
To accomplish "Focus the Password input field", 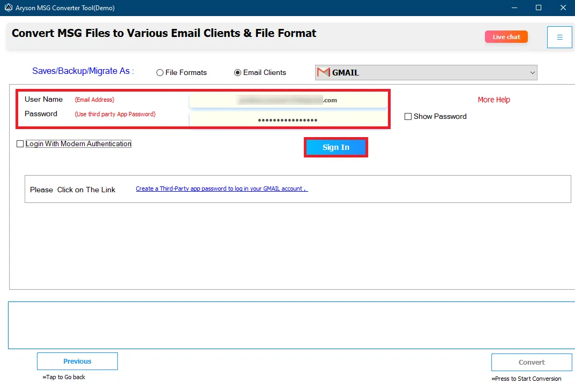I will coord(288,120).
